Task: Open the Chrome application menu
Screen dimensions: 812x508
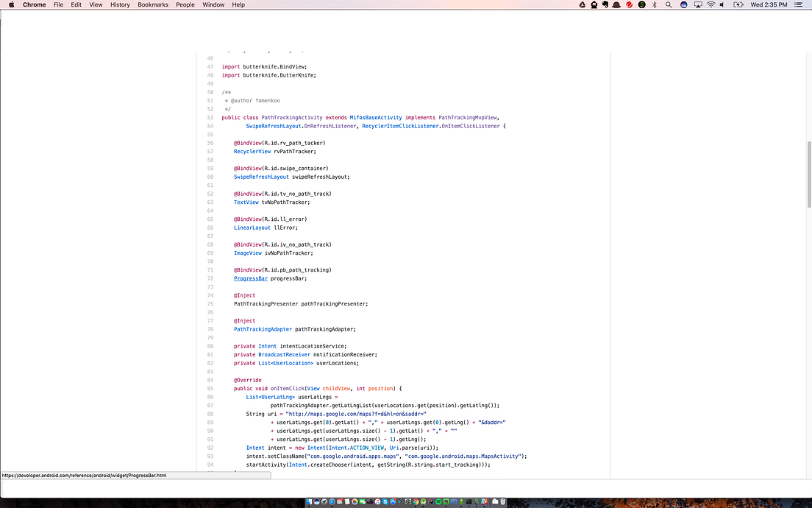Action: coord(34,4)
